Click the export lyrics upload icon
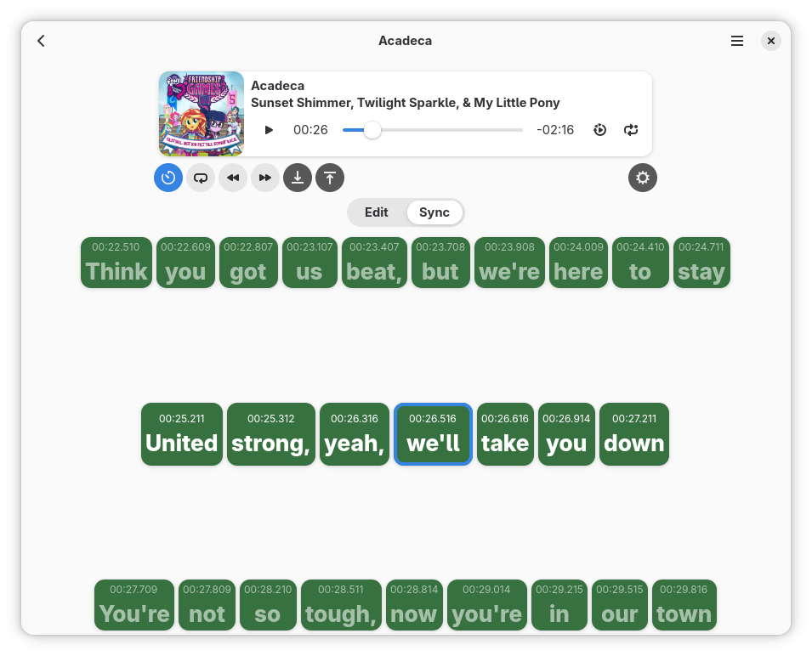This screenshot has height=656, width=812. tap(330, 178)
